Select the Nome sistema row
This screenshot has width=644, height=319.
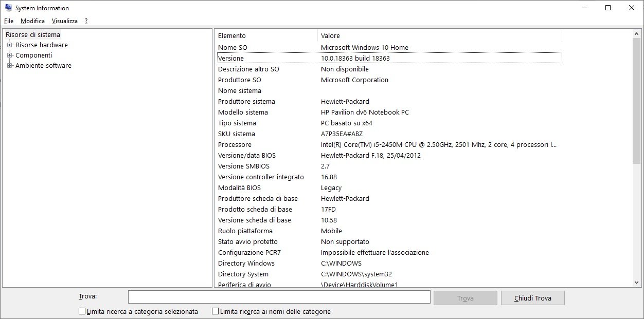tap(389, 91)
